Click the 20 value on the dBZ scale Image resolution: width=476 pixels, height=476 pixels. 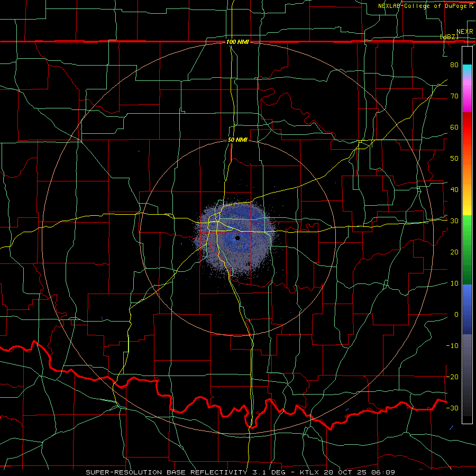coord(454,252)
